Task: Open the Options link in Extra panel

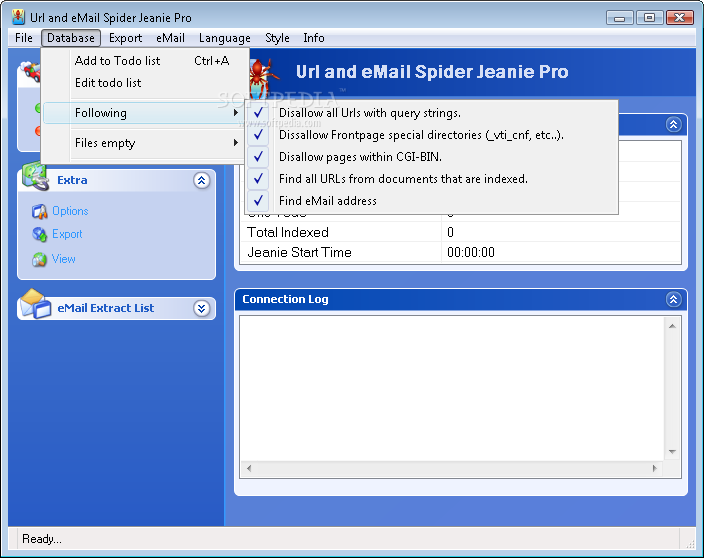Action: tap(70, 211)
